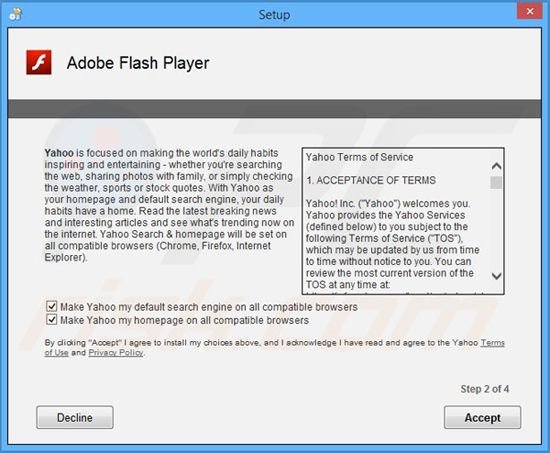Uncheck Make Yahoo my homepage checkbox
Image resolution: width=550 pixels, height=453 pixels.
pos(52,320)
